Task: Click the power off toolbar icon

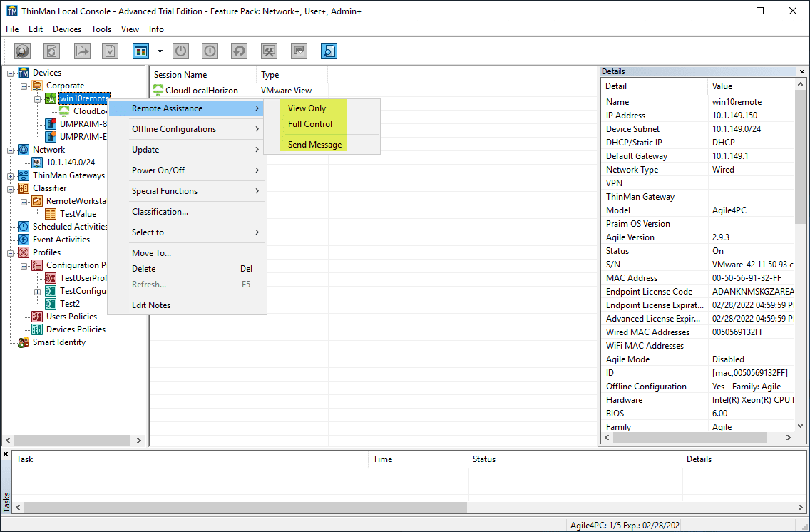Action: coord(180,51)
